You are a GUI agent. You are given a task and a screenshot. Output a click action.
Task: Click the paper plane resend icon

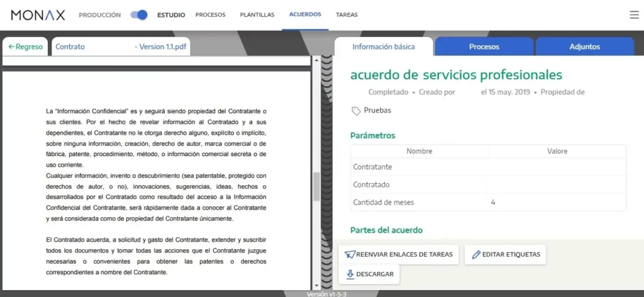(x=349, y=255)
